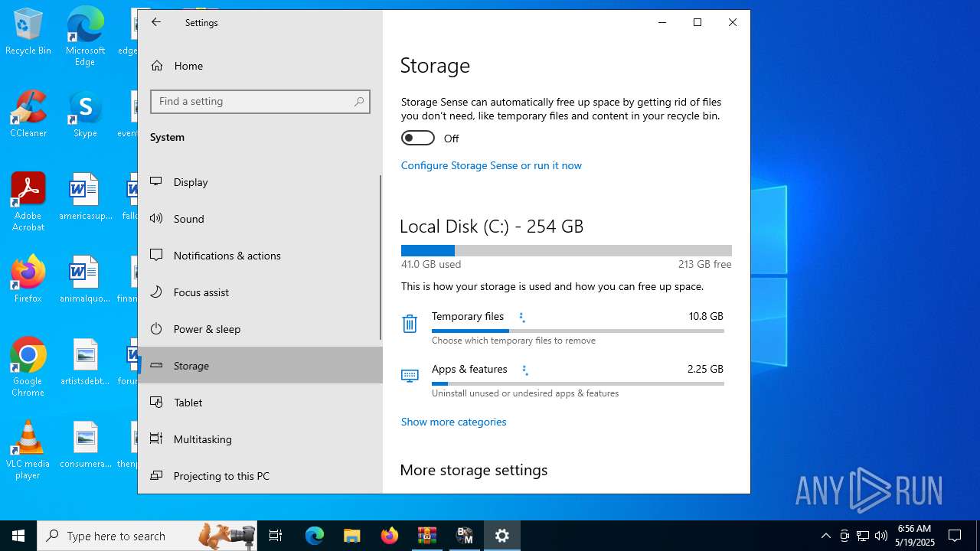The height and width of the screenshot is (551, 980).
Task: Click the Temporary files usage bar
Action: click(577, 331)
